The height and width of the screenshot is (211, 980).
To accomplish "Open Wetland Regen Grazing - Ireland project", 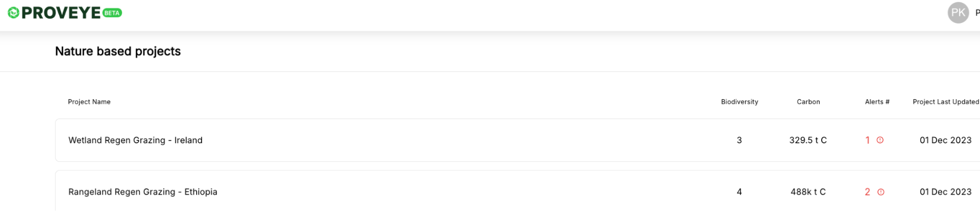I will [135, 140].
